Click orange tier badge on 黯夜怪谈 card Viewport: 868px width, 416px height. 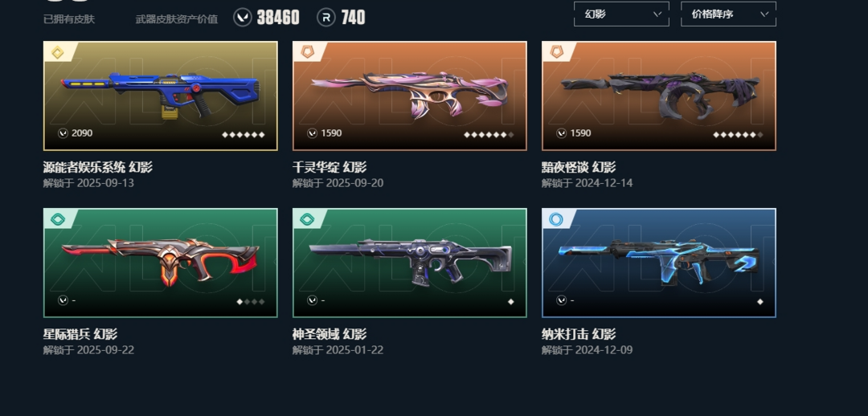tap(556, 52)
